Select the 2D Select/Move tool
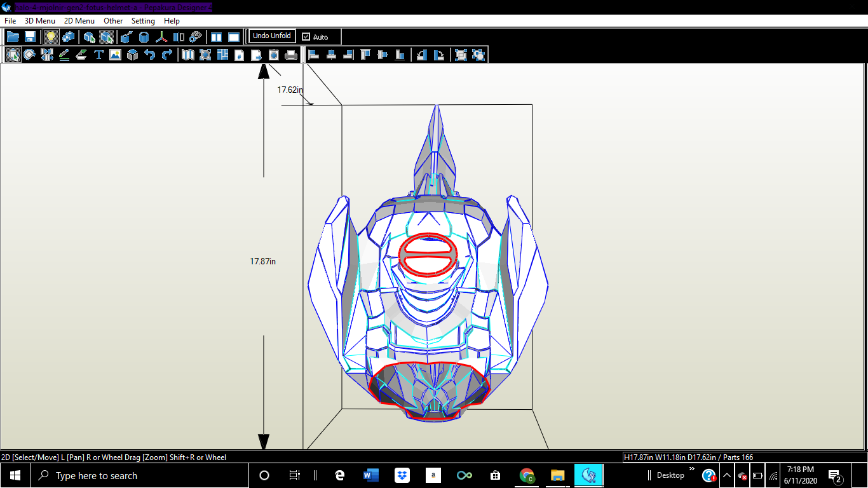This screenshot has height=488, width=868. coord(13,55)
